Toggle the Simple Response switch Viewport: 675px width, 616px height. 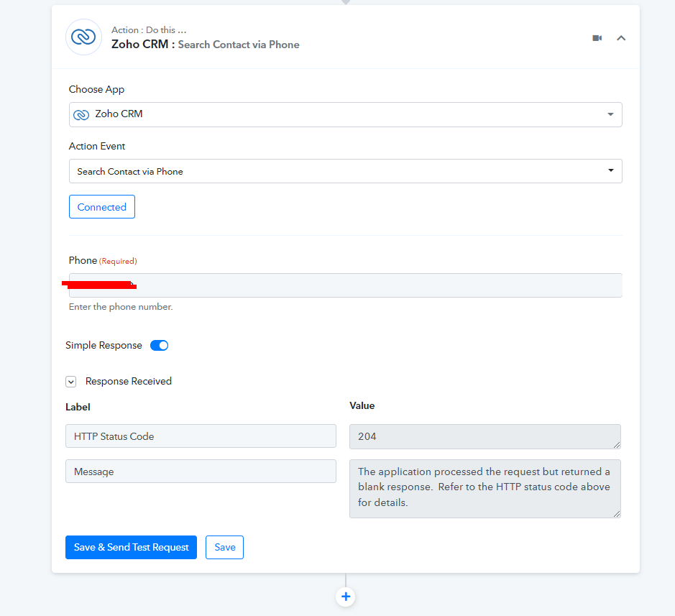click(x=160, y=345)
